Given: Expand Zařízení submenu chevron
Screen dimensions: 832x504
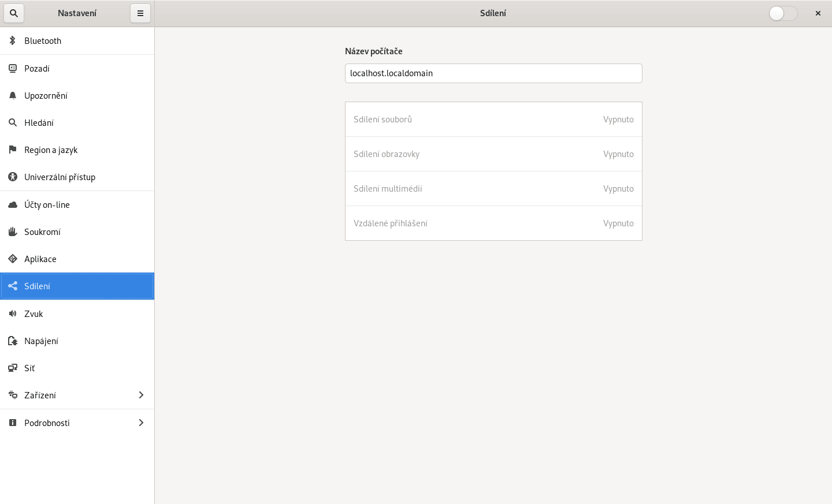Looking at the screenshot, I should coord(141,395).
